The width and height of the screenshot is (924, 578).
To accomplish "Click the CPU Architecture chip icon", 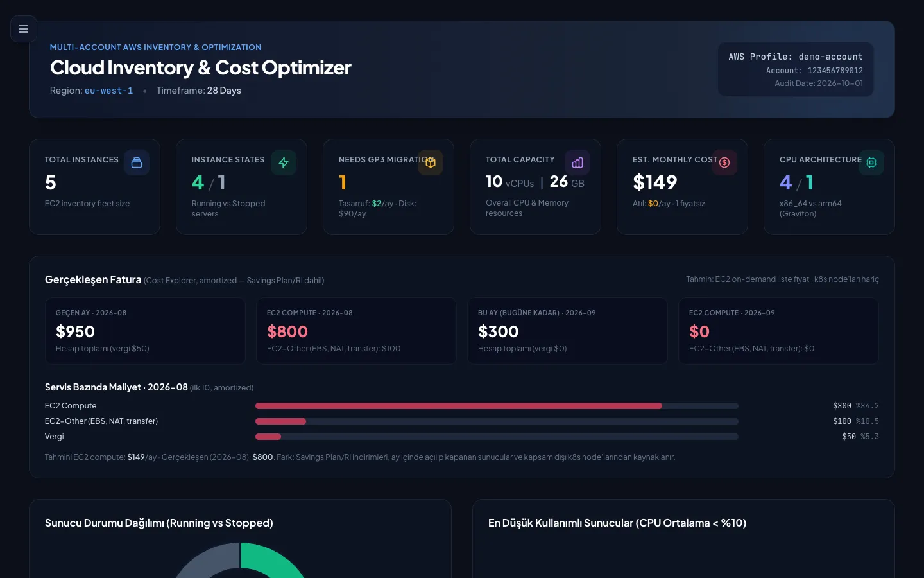I will pos(871,162).
